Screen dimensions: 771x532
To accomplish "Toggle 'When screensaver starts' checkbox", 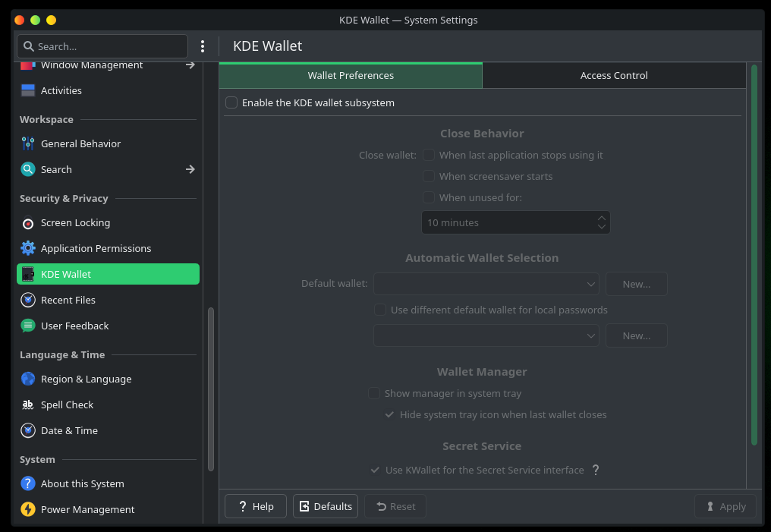I will (x=429, y=176).
